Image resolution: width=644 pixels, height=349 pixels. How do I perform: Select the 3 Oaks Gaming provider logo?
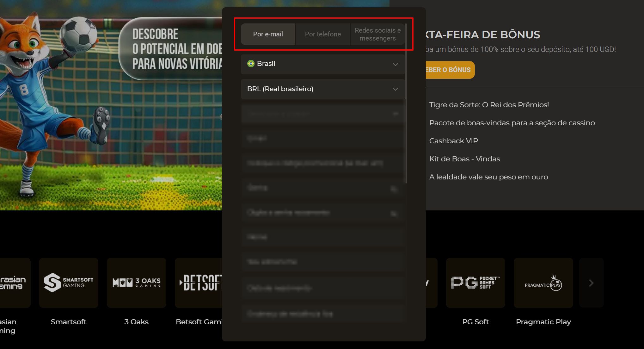pos(136,283)
